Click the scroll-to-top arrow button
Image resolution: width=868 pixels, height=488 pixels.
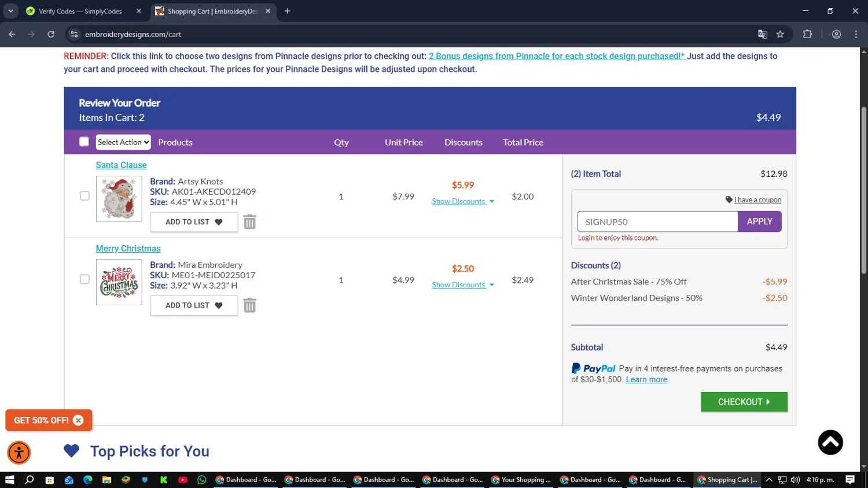click(x=830, y=442)
